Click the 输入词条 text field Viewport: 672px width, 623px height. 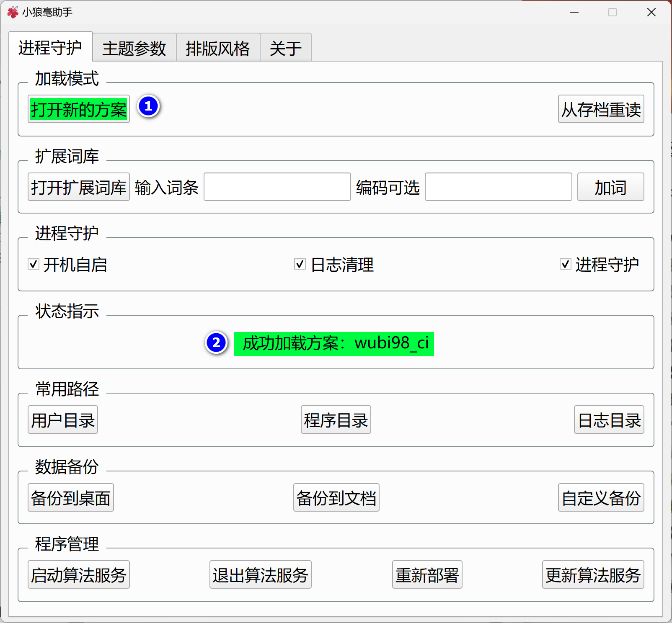[277, 187]
